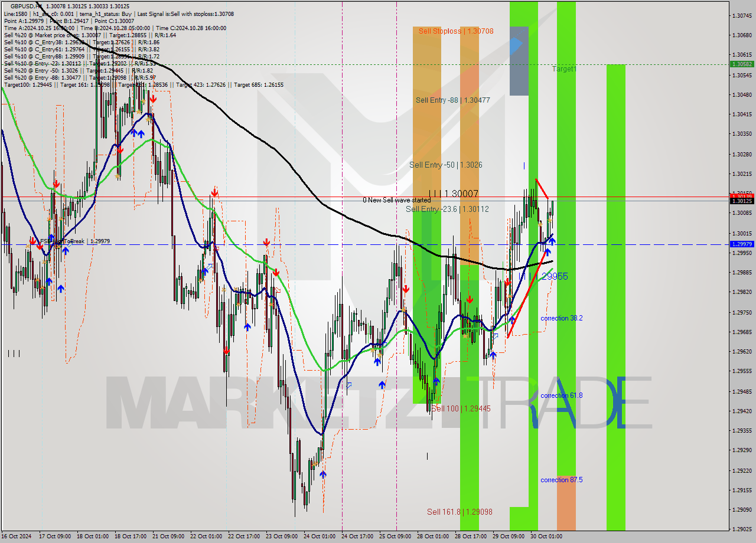
Task: Click the blue 1.29979 price tag
Action: 742,244
